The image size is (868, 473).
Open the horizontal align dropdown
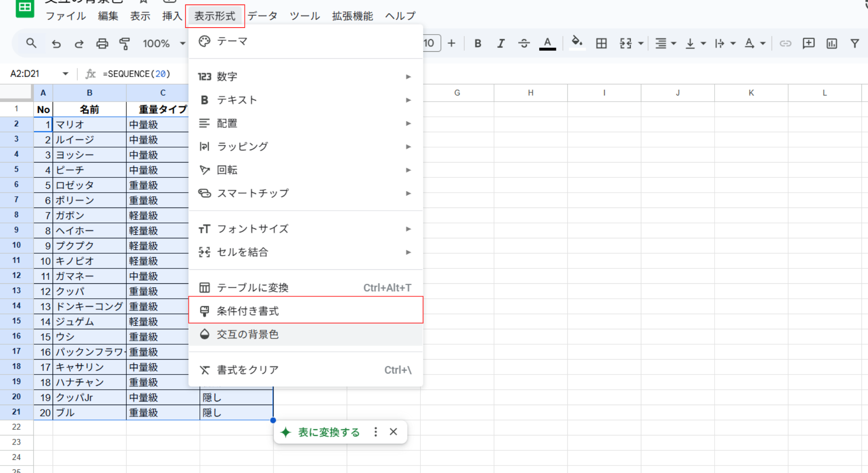pos(665,43)
